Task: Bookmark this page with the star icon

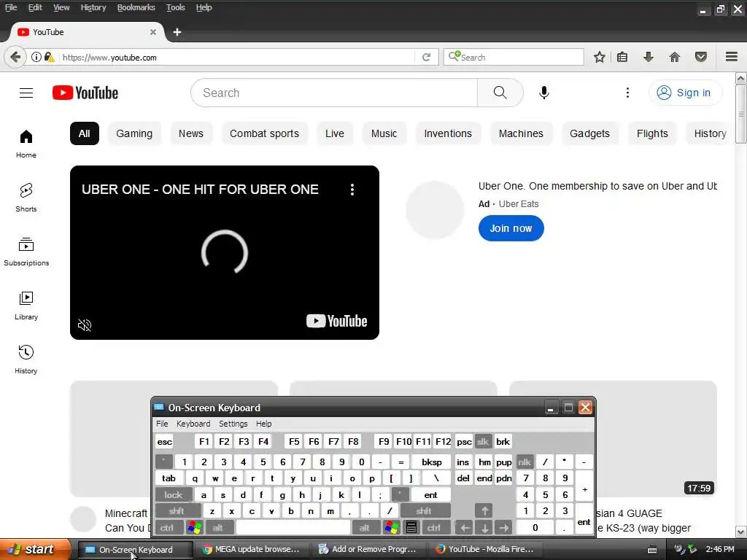Action: 600,57
